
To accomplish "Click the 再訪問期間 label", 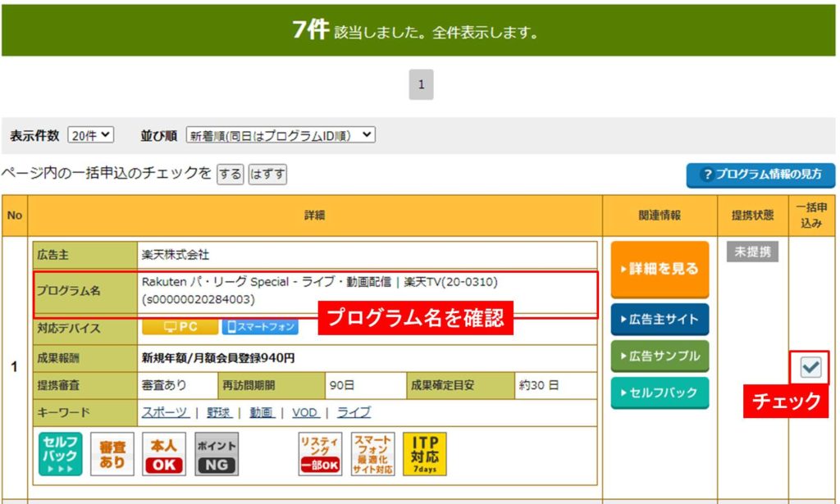I will point(249,385).
